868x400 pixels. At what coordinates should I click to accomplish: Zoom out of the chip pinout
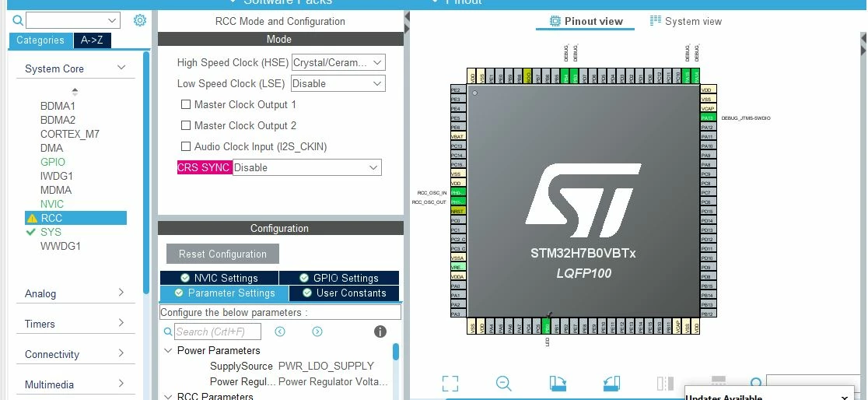[503, 384]
